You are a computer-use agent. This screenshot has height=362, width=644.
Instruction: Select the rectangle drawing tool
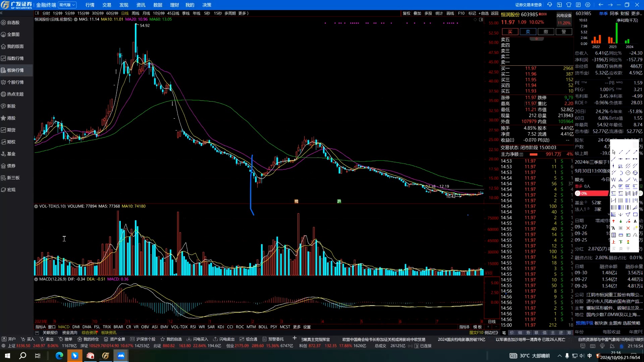pyautogui.click(x=635, y=214)
